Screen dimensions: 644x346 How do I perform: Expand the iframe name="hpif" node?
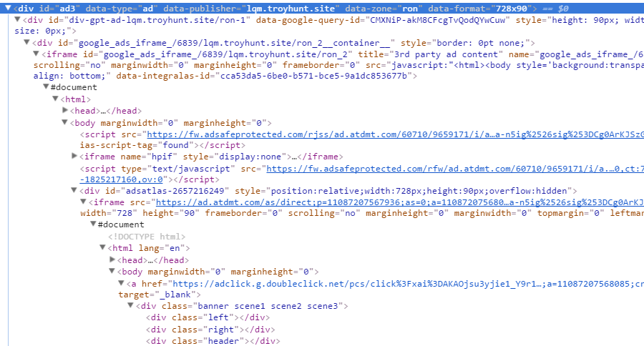(x=74, y=156)
